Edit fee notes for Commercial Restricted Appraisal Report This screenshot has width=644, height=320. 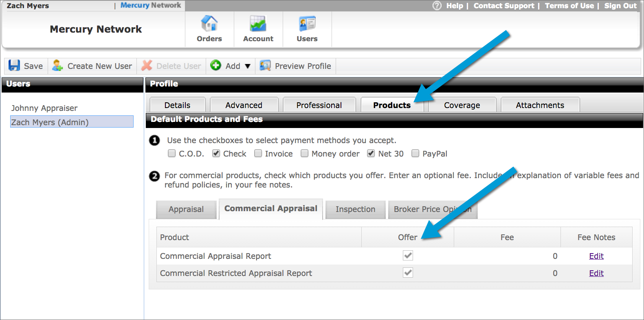coord(596,273)
